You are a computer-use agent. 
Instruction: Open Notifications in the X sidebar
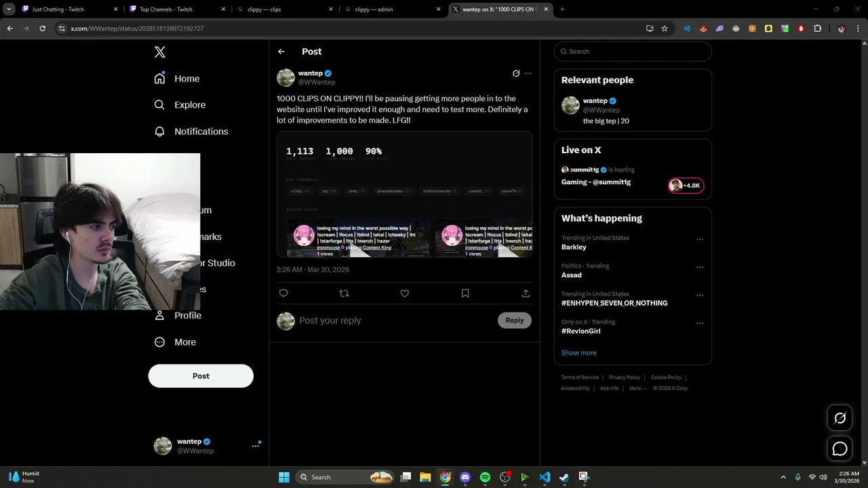pyautogui.click(x=191, y=131)
